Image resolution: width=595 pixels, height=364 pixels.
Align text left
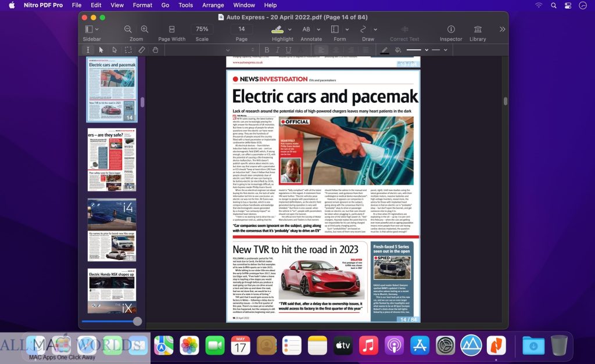point(321,50)
